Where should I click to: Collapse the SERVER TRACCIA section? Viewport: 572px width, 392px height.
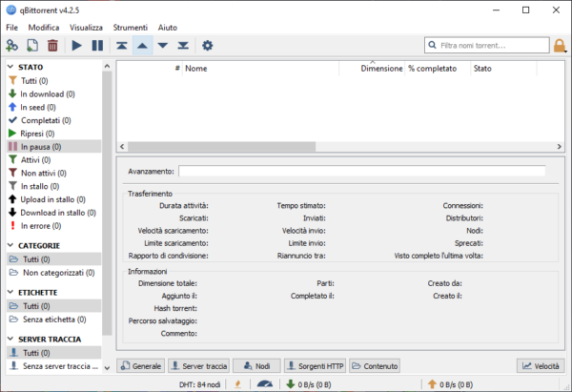(10, 339)
